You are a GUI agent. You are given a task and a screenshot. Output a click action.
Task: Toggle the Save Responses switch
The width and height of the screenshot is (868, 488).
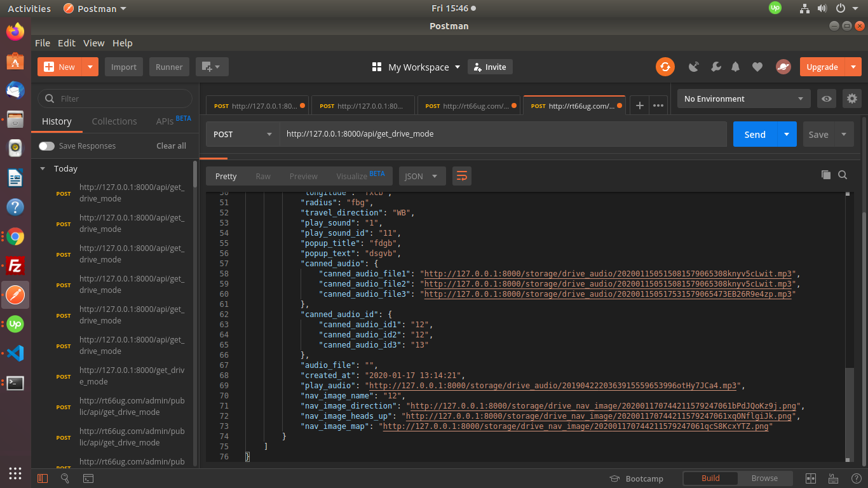pos(46,146)
